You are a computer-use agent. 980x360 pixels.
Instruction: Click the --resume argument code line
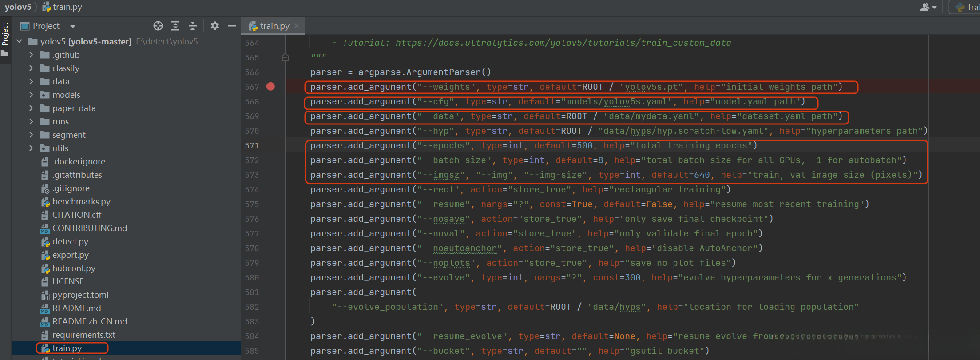tap(590, 204)
